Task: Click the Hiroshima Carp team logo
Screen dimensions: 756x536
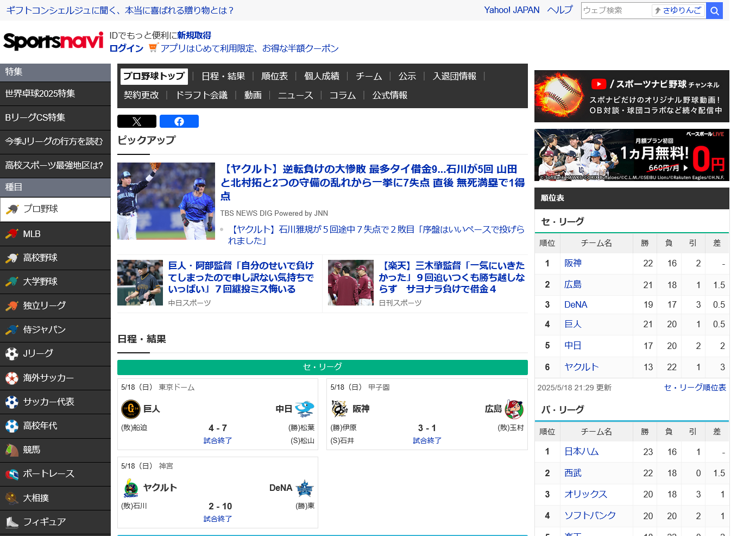Action: 514,408
